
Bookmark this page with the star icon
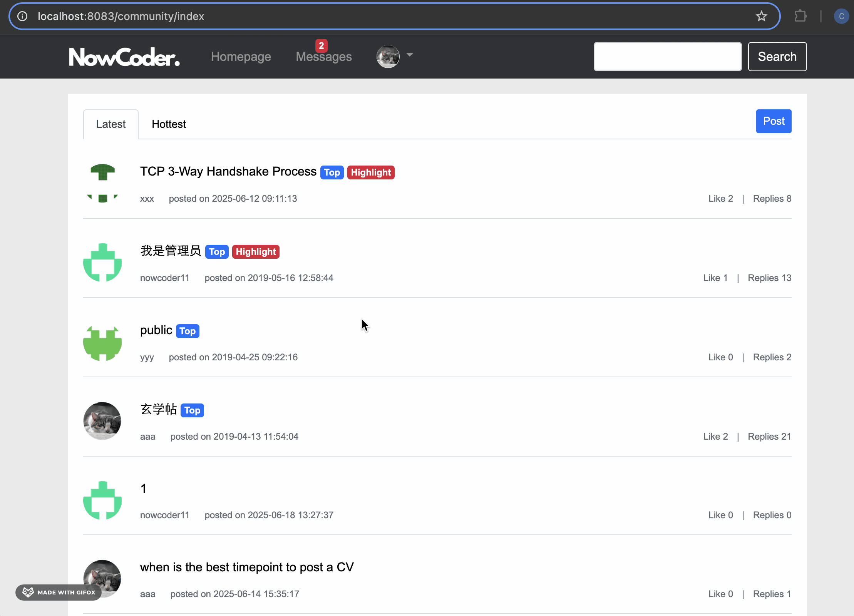pyautogui.click(x=761, y=16)
